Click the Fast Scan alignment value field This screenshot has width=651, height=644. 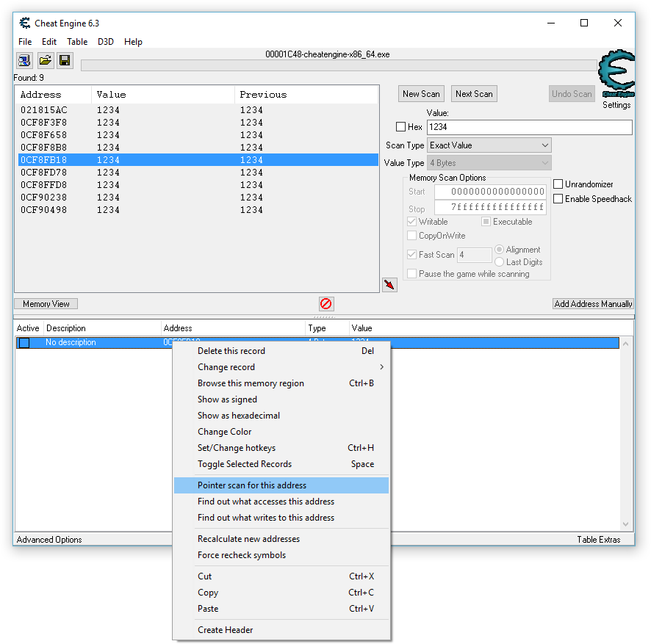(475, 255)
